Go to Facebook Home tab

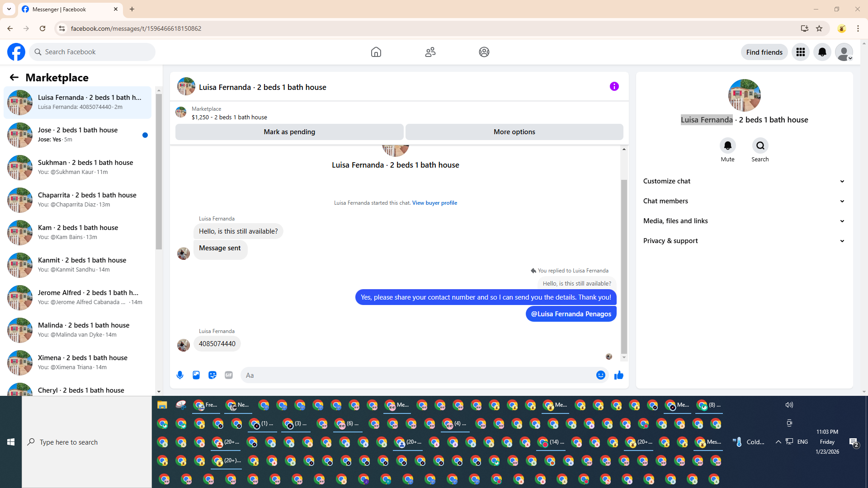click(x=376, y=52)
